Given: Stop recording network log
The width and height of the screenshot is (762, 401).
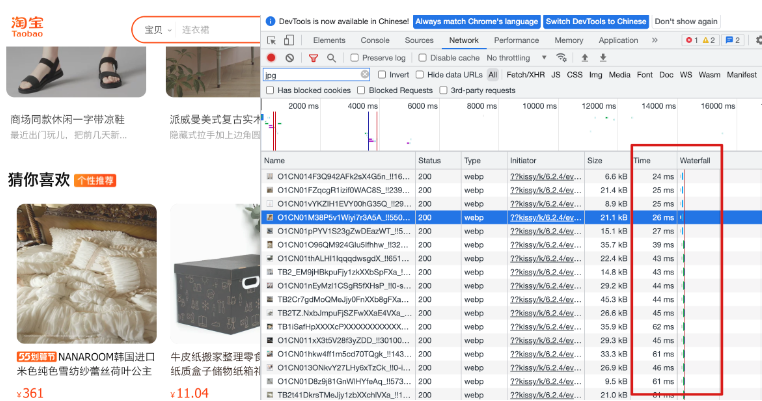Looking at the screenshot, I should 272,58.
